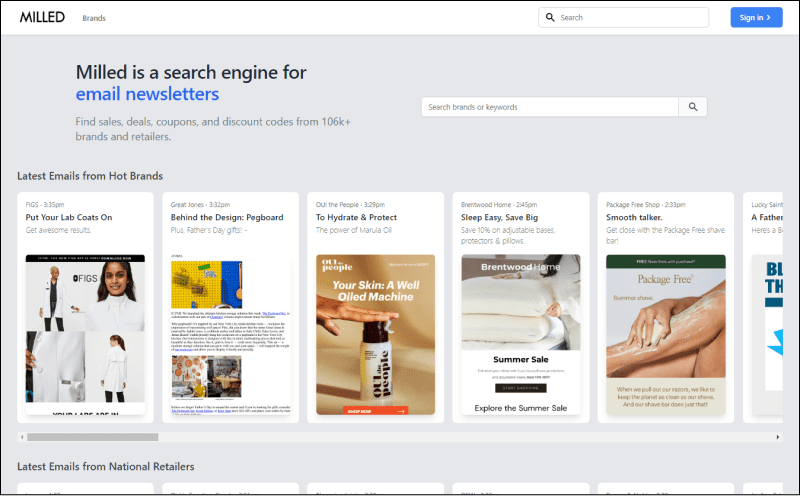
Task: Open 'Sleep Easy, Save Big' email title
Action: point(499,217)
